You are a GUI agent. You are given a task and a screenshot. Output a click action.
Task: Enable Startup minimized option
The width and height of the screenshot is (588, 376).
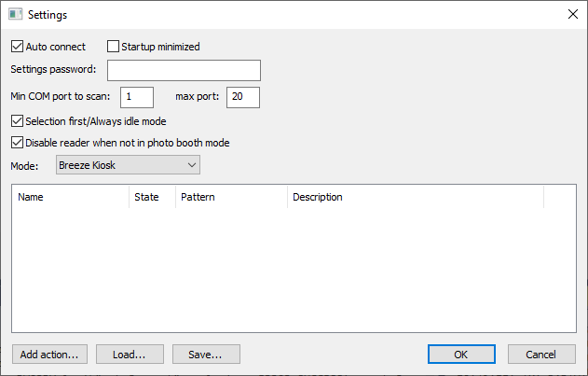115,47
